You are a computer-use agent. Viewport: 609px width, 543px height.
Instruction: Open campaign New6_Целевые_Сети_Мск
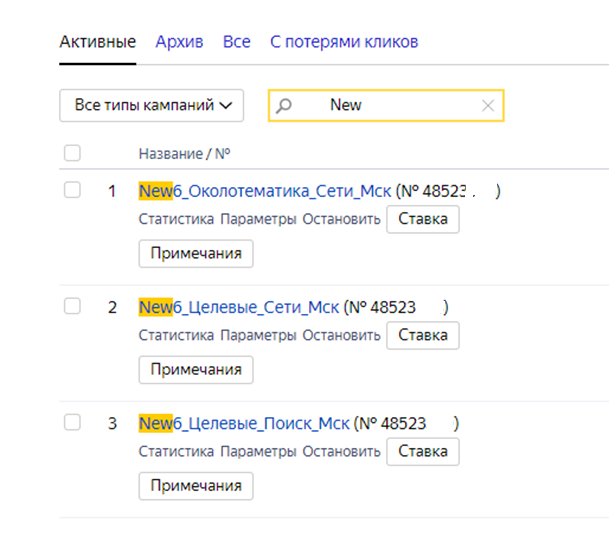click(x=239, y=307)
